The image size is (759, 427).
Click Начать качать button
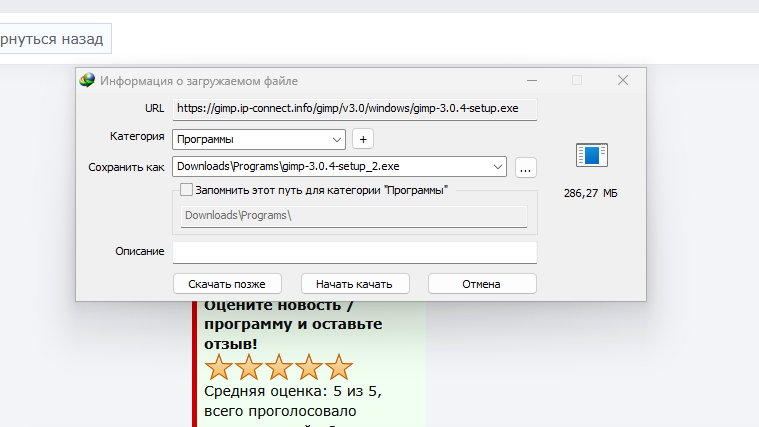point(355,284)
